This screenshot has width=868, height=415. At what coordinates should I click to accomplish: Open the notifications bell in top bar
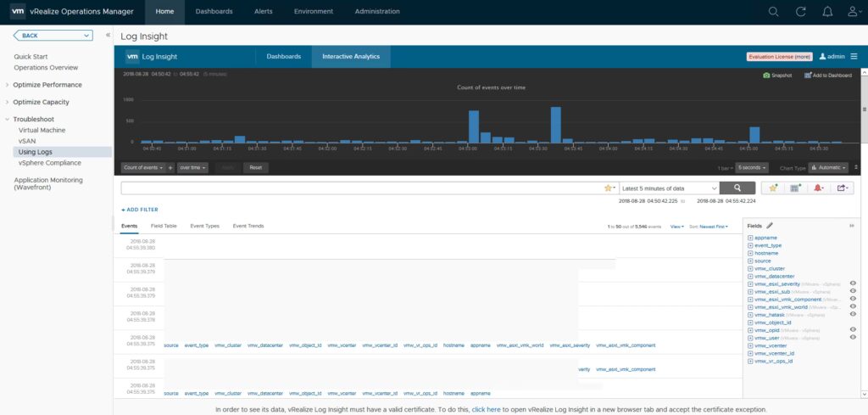click(x=827, y=12)
